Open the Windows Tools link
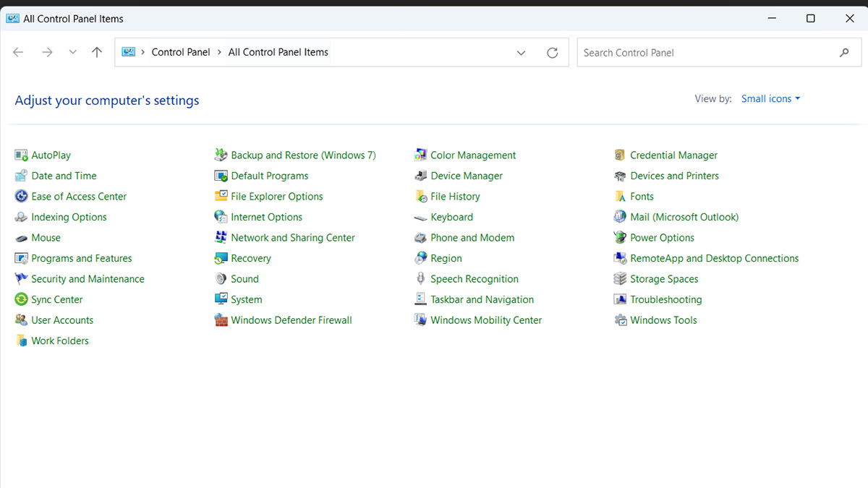The width and height of the screenshot is (868, 488). (663, 320)
